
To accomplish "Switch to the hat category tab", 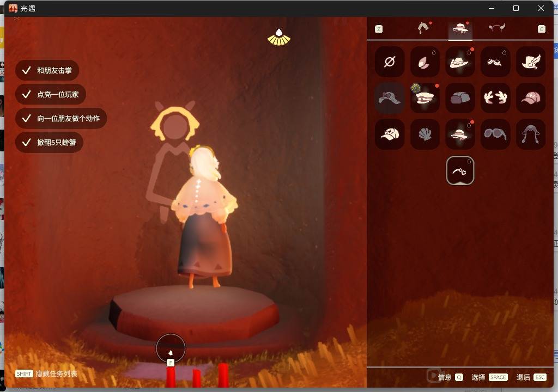I will (x=460, y=28).
